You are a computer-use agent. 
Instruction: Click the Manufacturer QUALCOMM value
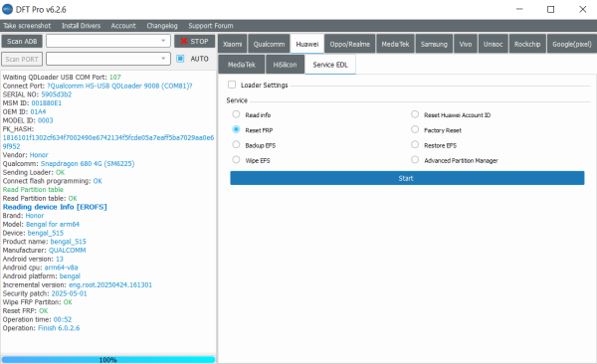tap(67, 251)
